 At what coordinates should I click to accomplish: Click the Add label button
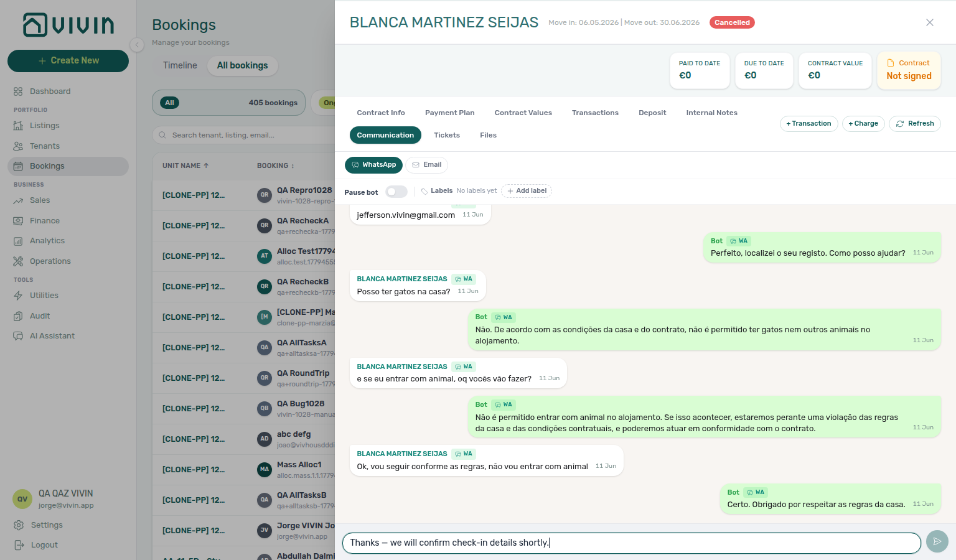(x=527, y=191)
